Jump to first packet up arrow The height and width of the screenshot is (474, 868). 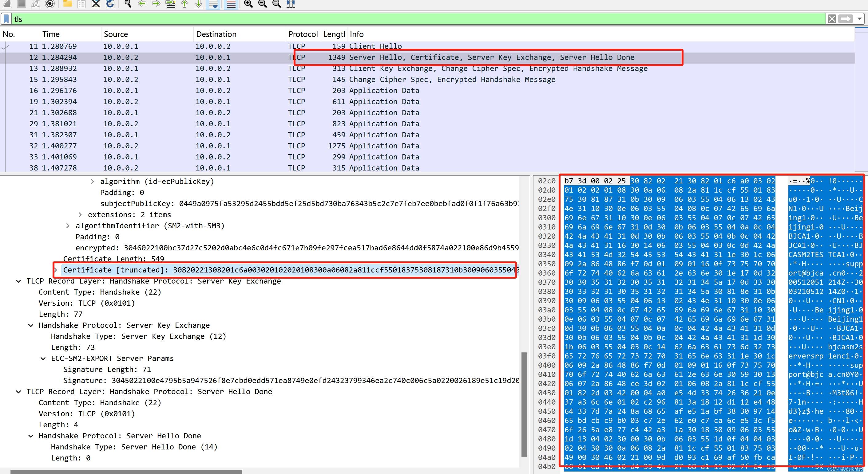click(x=184, y=4)
